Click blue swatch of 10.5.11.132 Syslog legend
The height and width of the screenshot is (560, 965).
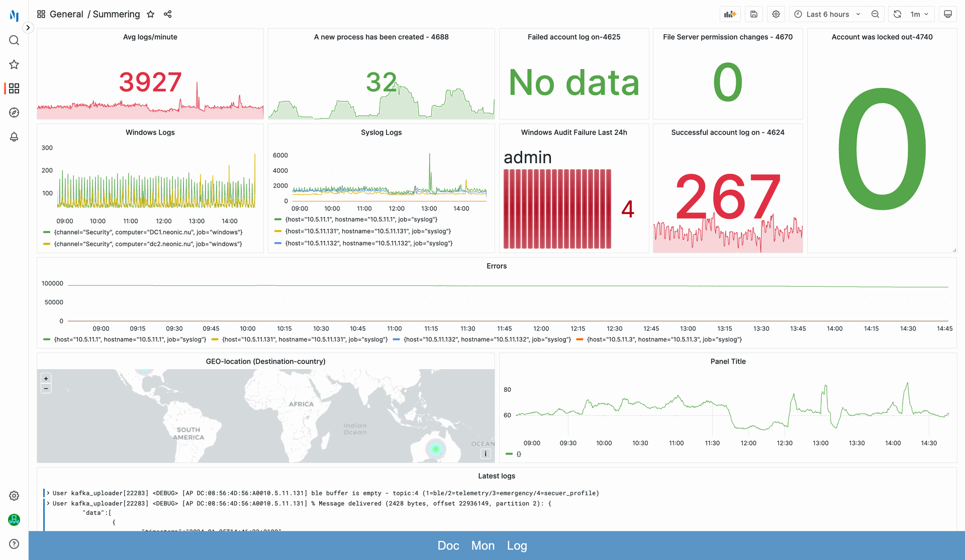278,244
